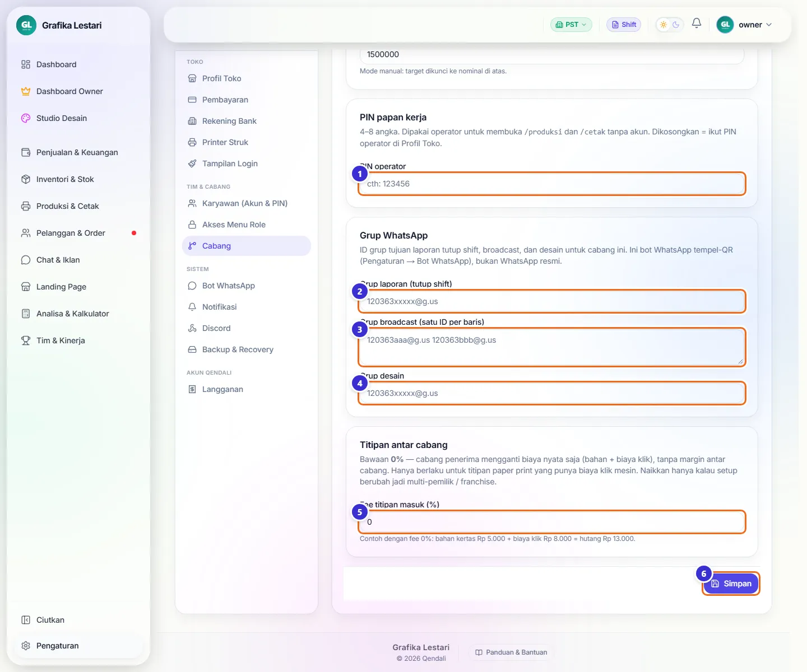Click the Pengaturan gear icon

point(26,646)
